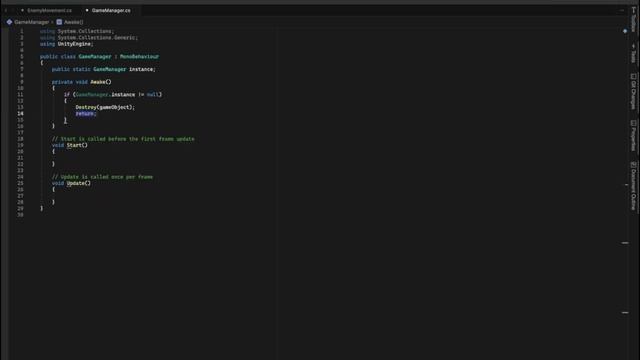Viewport: 640px width, 360px height.
Task: Click line number 30 in the gutter
Action: (20, 215)
